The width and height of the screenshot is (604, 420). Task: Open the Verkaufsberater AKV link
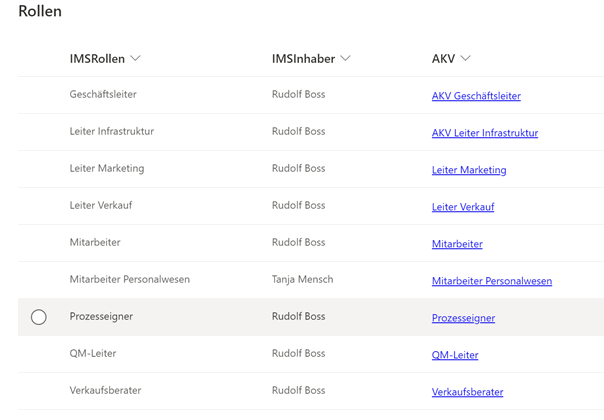point(467,392)
